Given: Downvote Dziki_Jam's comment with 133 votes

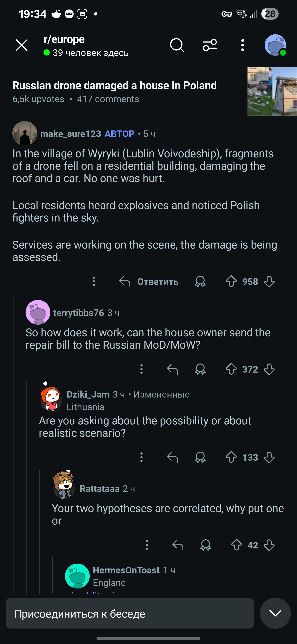Looking at the screenshot, I should coord(269,457).
